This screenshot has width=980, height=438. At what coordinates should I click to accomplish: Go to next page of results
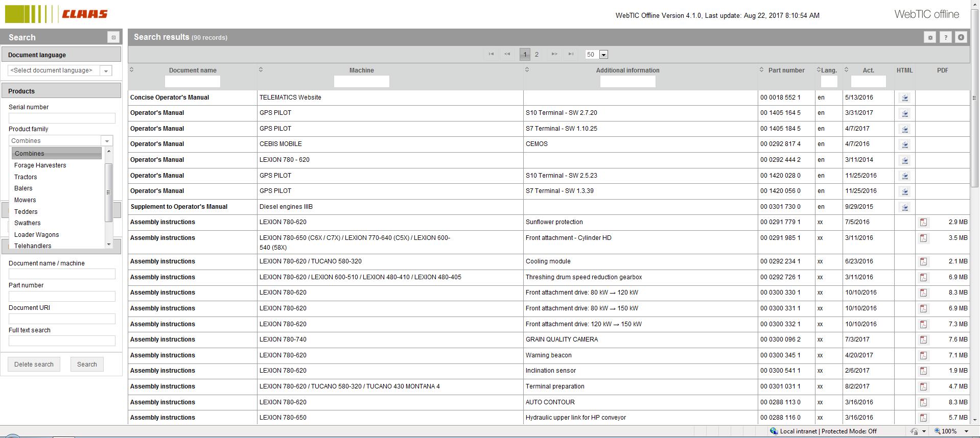click(554, 54)
